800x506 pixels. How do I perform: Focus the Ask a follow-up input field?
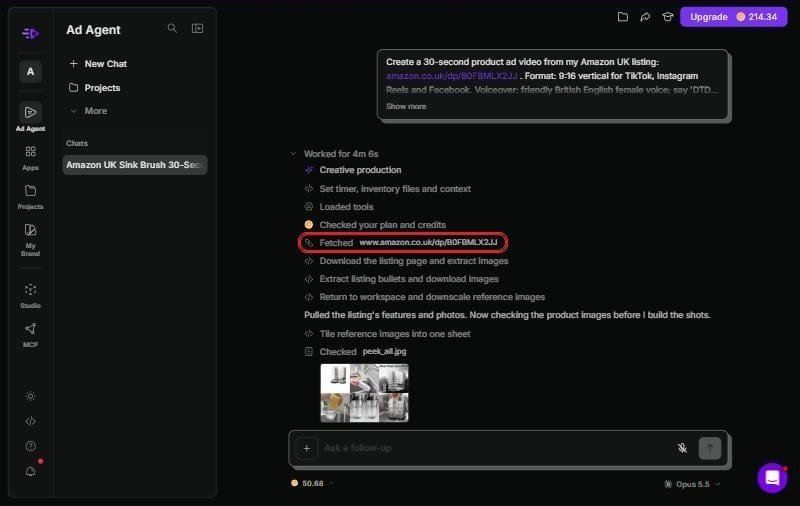(x=495, y=448)
